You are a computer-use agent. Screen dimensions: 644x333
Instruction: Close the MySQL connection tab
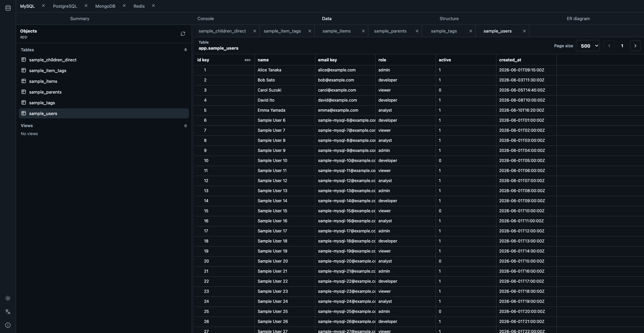pos(43,6)
